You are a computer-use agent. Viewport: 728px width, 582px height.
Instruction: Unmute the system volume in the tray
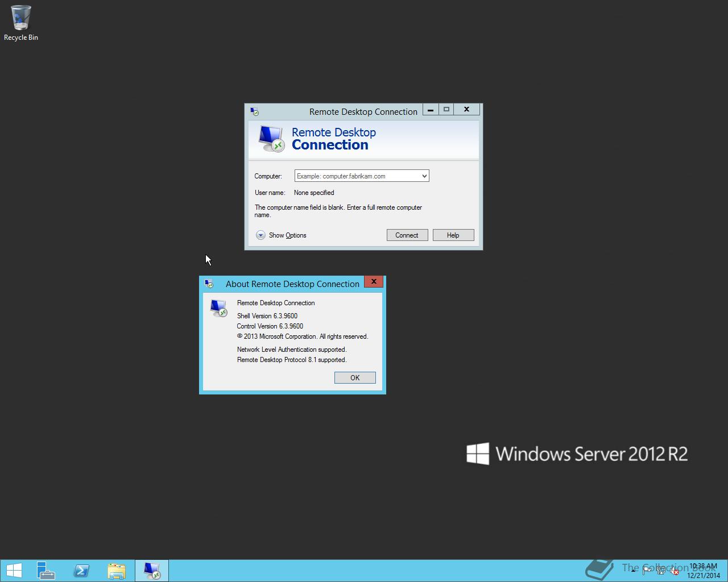click(675, 571)
